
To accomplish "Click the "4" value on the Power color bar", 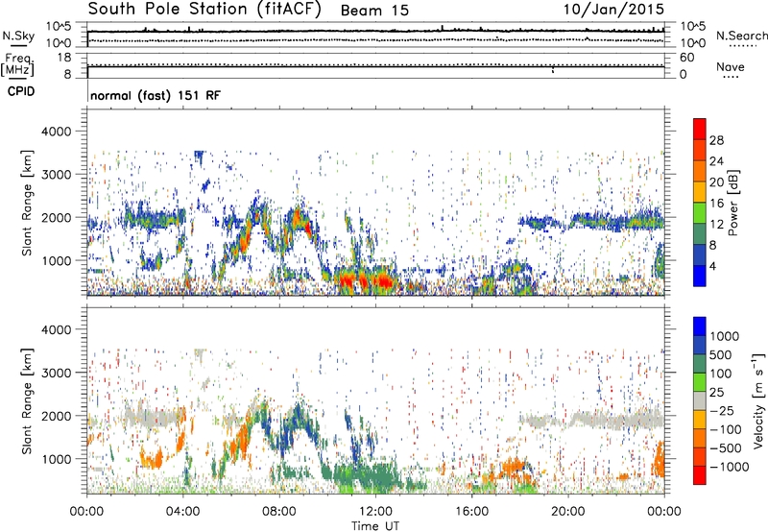I will pos(712,266).
